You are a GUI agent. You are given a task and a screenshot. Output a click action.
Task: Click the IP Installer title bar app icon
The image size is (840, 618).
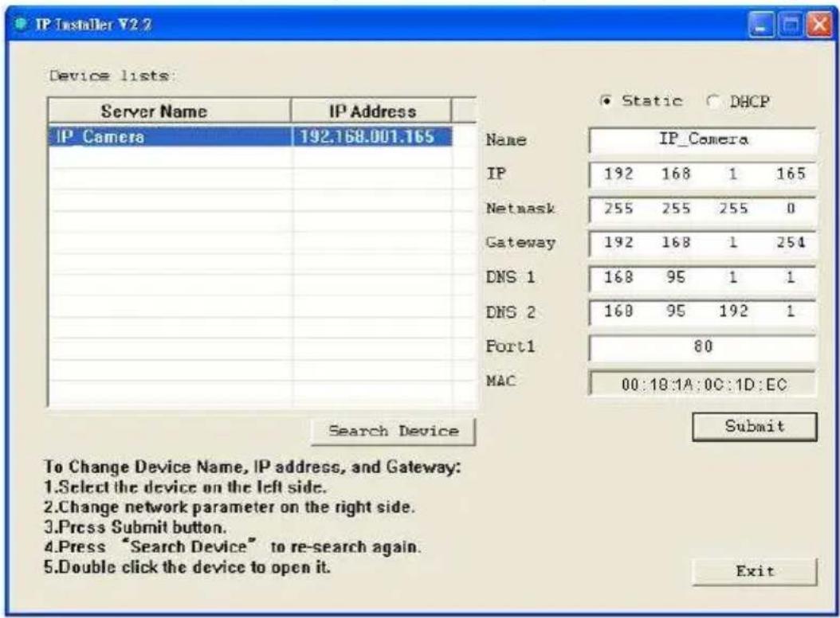click(21, 24)
